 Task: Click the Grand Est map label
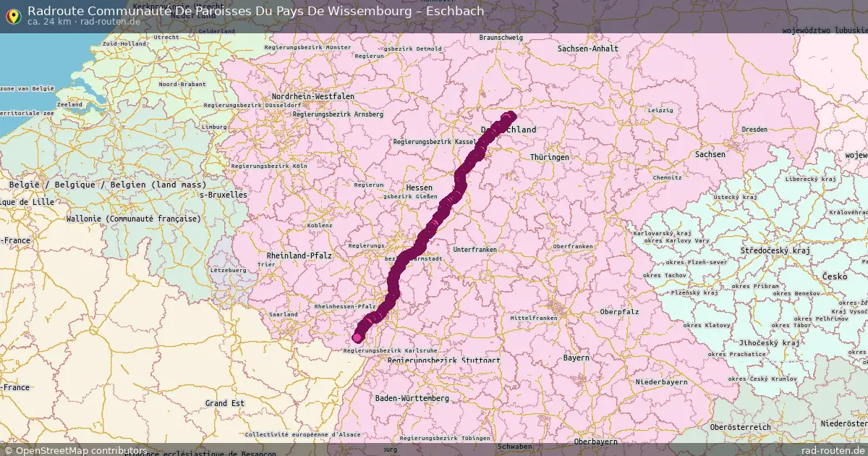coord(225,403)
